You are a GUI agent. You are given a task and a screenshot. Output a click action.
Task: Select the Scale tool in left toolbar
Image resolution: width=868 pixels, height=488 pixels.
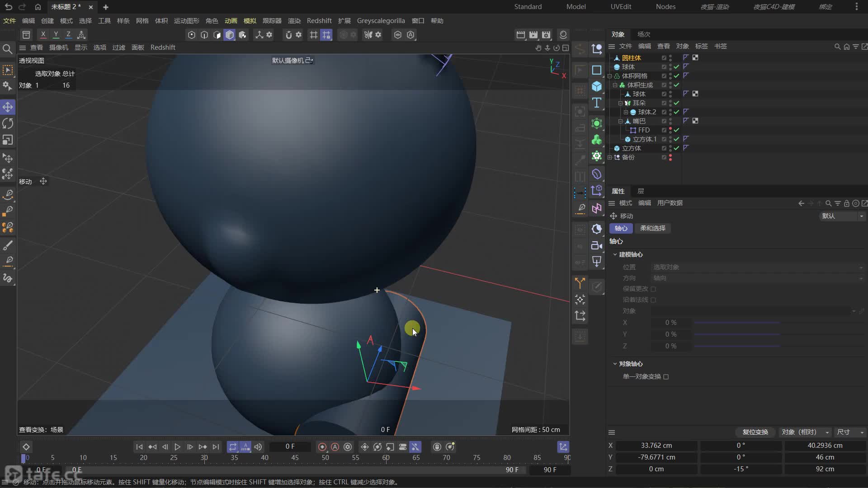coord(8,140)
